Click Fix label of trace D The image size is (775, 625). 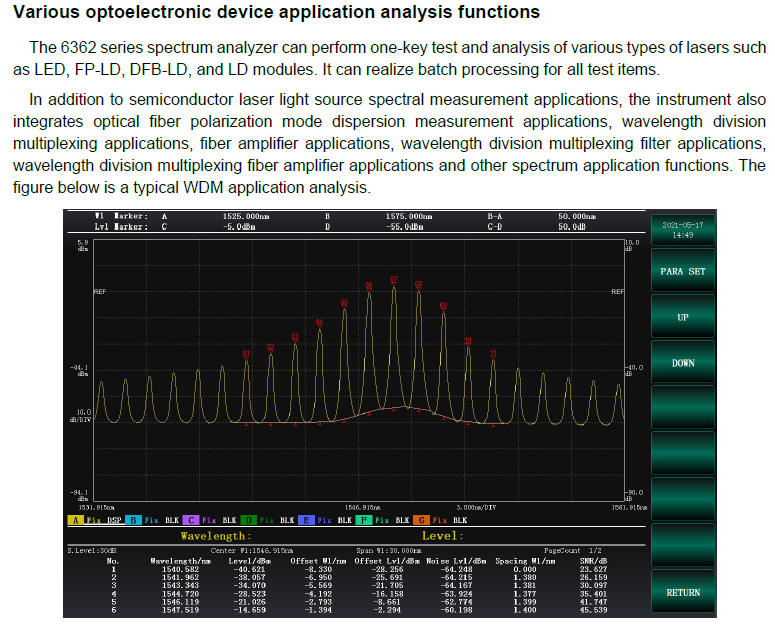[266, 520]
